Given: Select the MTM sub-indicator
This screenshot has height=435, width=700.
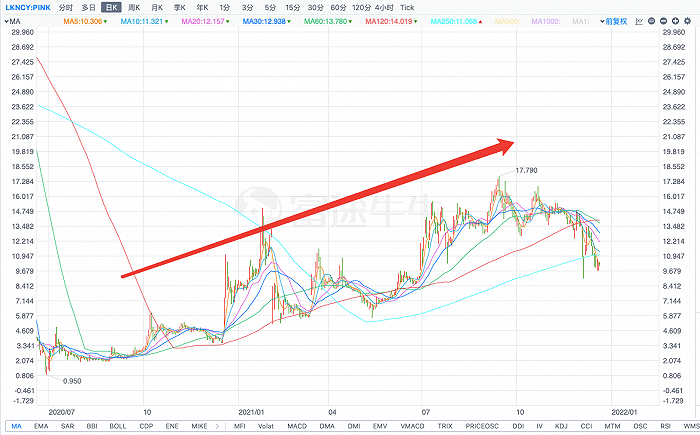Looking at the screenshot, I should pyautogui.click(x=612, y=426).
